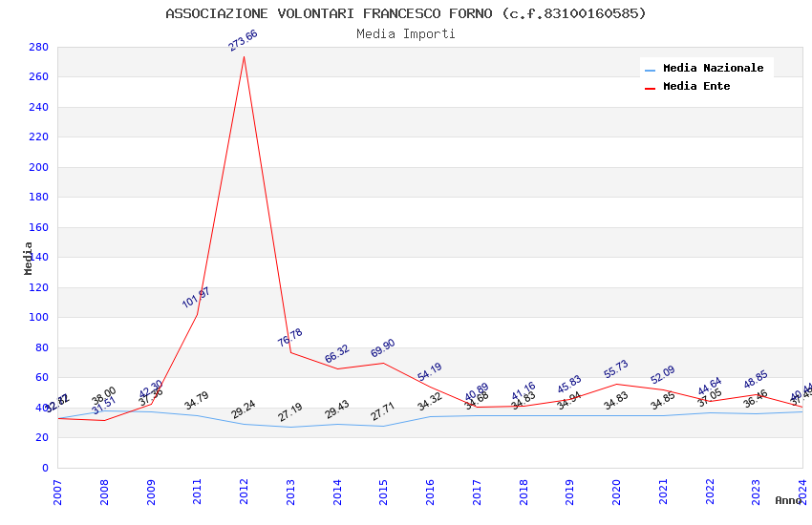The height and width of the screenshot is (525, 812).
Task: Click the 2023 x-axis year label
Action: pyautogui.click(x=756, y=492)
